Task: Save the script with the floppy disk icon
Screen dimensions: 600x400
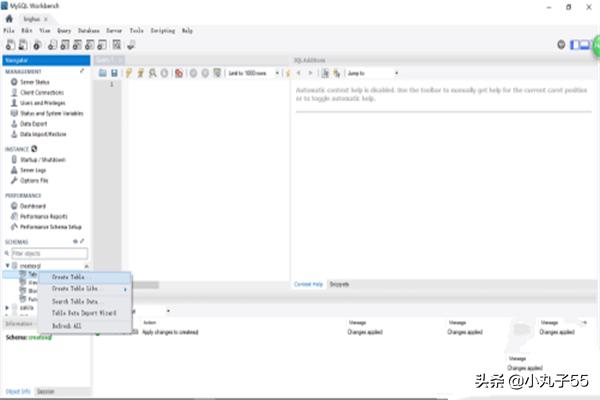Action: (114, 73)
